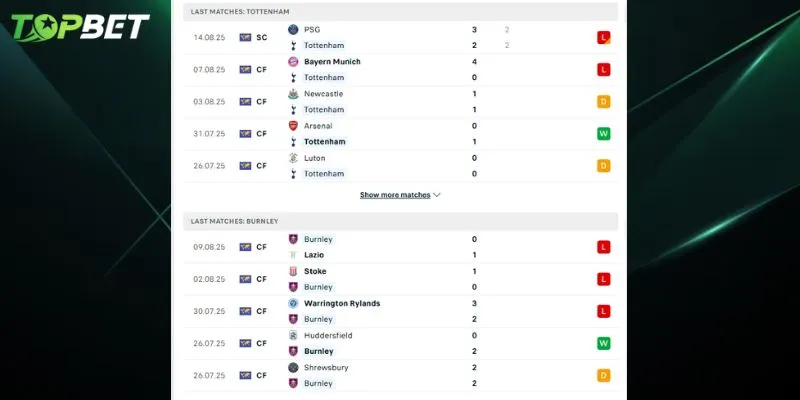The height and width of the screenshot is (400, 800).
Task: Click the Stoke club crest icon
Action: tap(293, 271)
